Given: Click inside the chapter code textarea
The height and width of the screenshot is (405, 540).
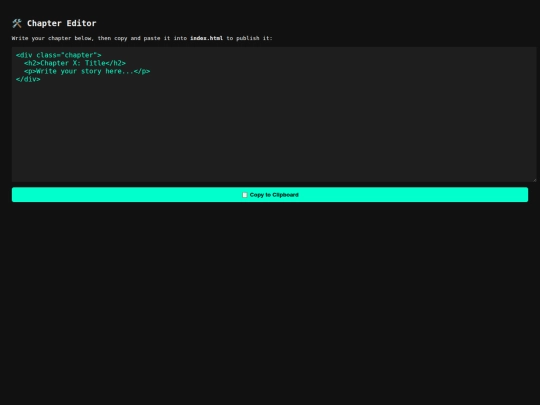Looking at the screenshot, I should pyautogui.click(x=274, y=114).
